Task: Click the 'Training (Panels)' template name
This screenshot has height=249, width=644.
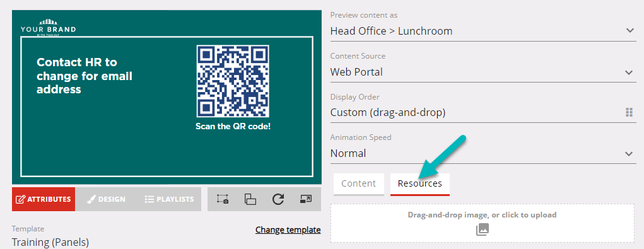Action: (50, 242)
